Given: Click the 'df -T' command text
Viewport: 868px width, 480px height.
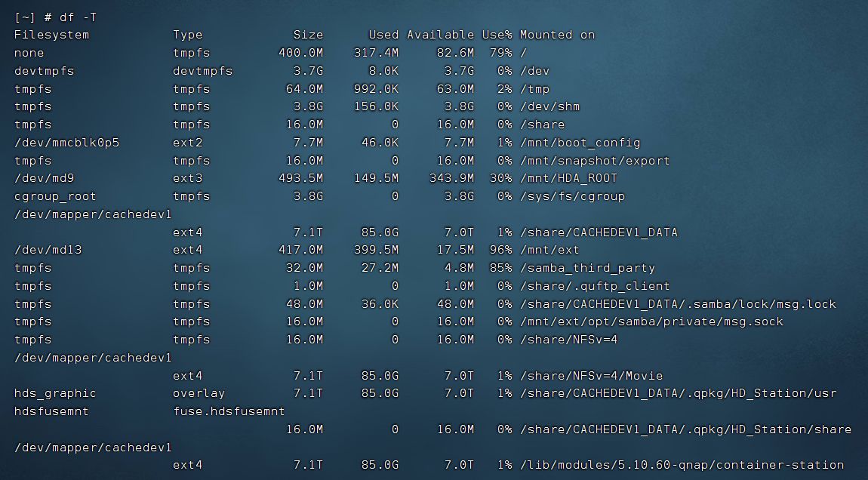Looking at the screenshot, I should [78, 17].
